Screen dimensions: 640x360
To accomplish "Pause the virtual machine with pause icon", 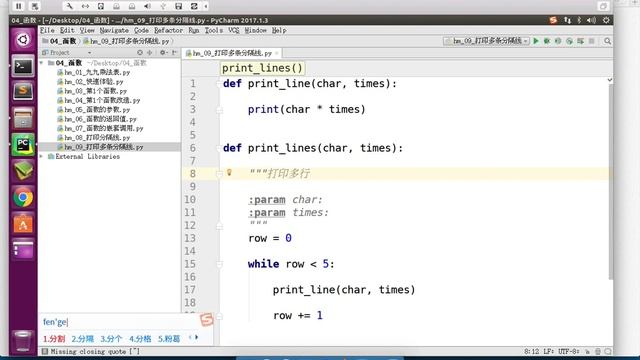I will pos(19,6).
